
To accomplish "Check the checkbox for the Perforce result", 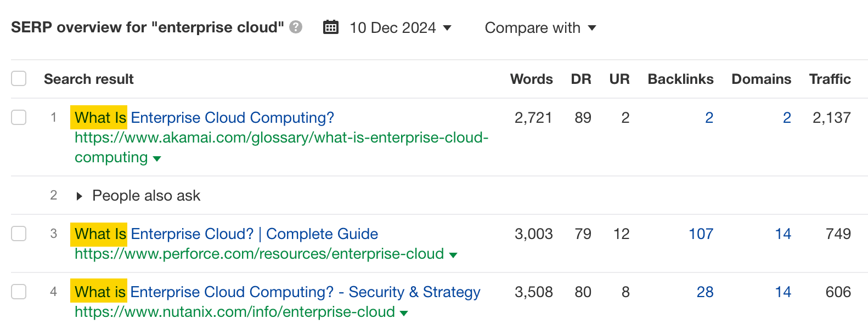I will coord(18,234).
